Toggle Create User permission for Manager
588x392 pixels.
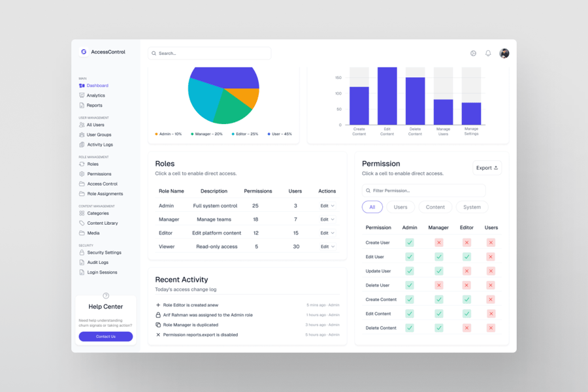[x=438, y=242]
